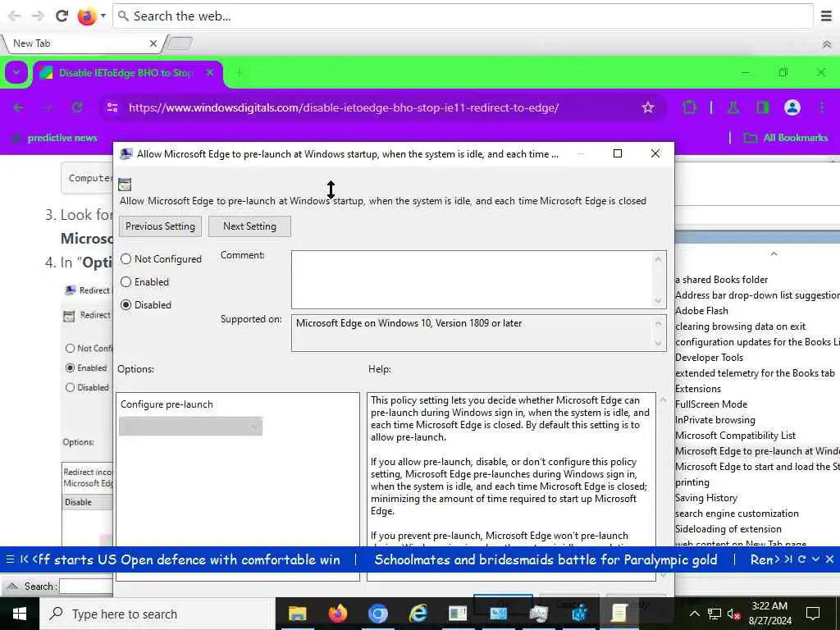View site information icon beside URL
The height and width of the screenshot is (630, 840).
click(x=112, y=107)
